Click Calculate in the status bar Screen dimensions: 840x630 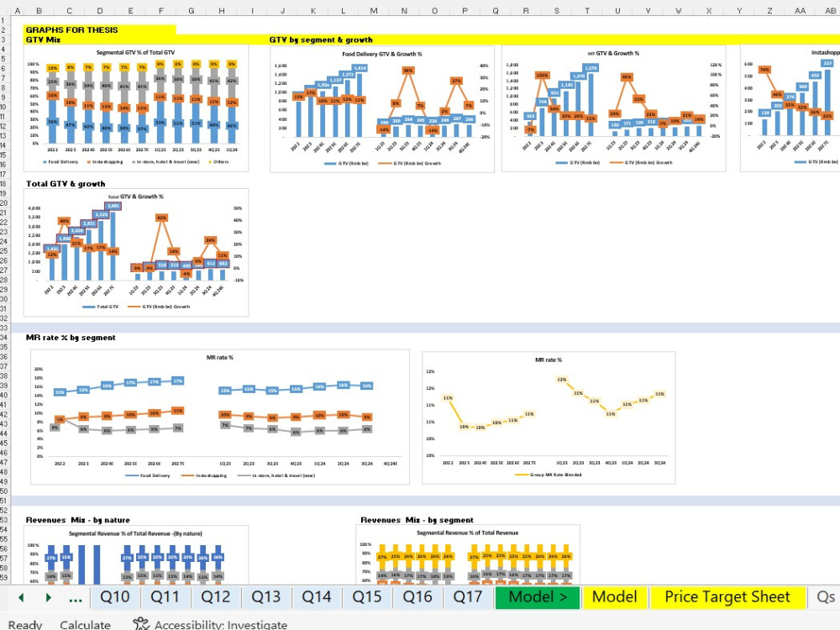85,625
